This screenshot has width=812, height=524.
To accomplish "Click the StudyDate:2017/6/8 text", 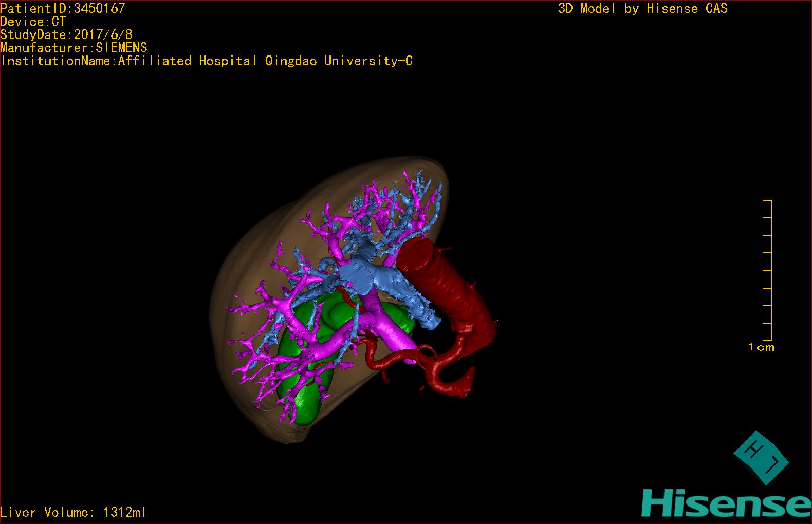I will (x=66, y=34).
